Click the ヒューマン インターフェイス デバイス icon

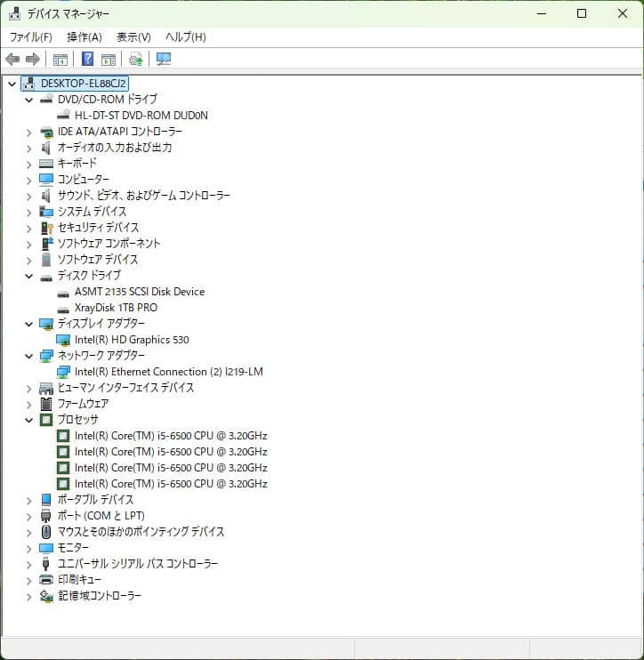click(x=46, y=388)
